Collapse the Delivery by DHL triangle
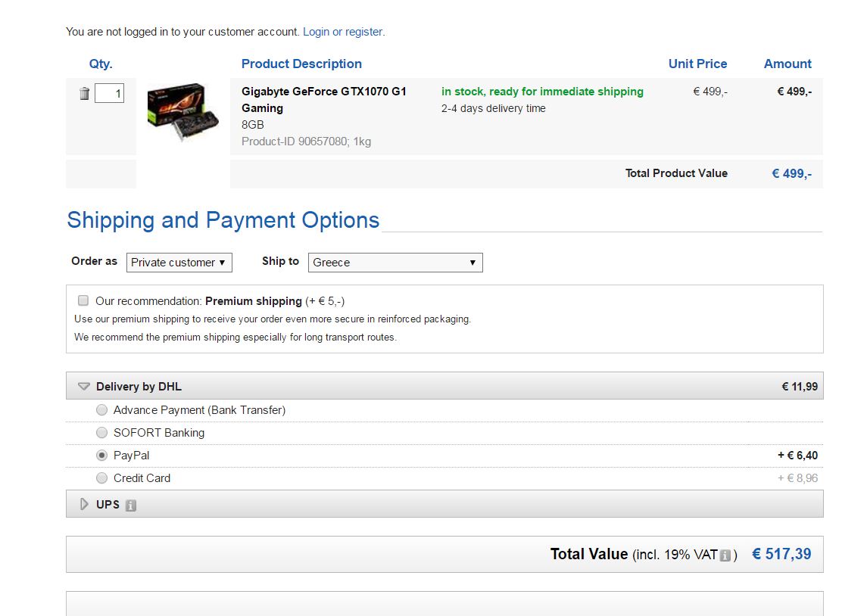The height and width of the screenshot is (616, 867). (83, 386)
